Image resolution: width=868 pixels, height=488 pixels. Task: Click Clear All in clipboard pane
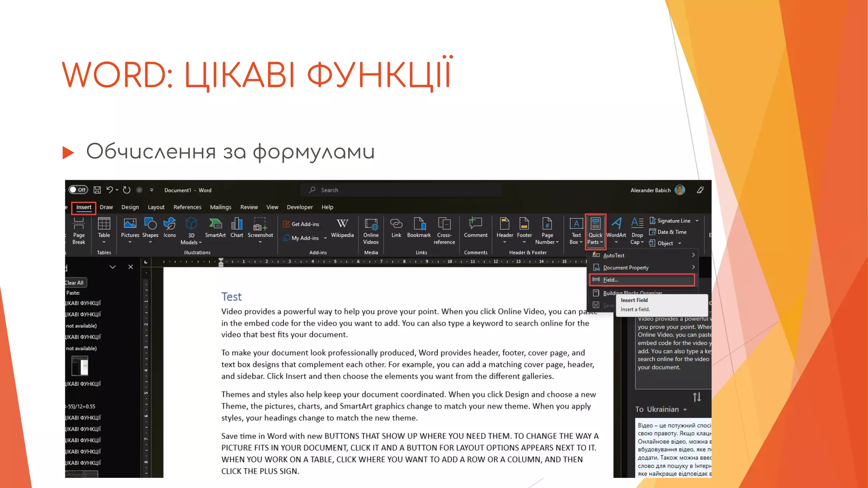[75, 283]
